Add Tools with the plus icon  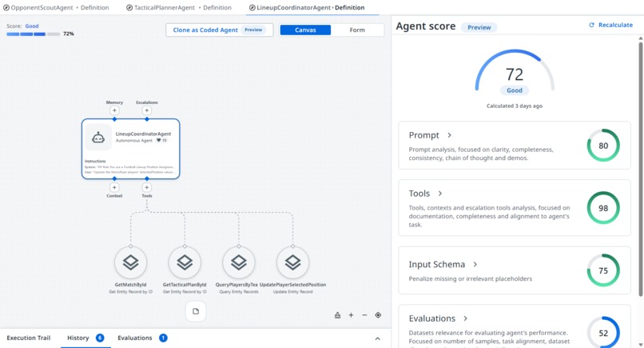[147, 187]
